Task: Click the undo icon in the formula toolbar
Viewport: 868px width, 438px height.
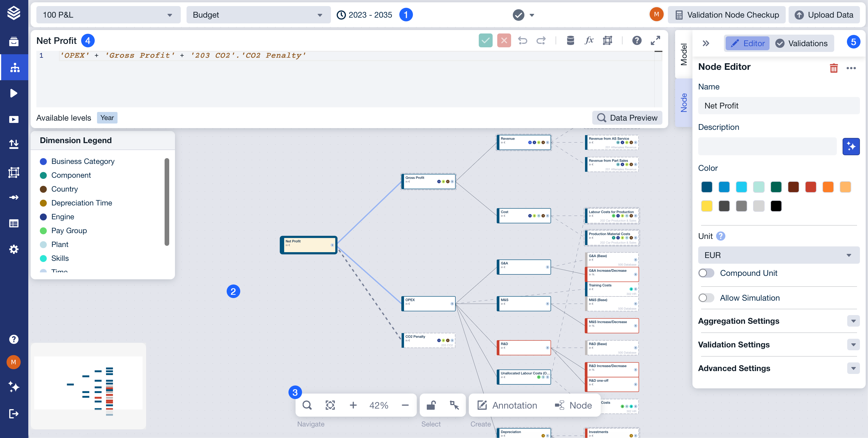Action: (x=523, y=40)
